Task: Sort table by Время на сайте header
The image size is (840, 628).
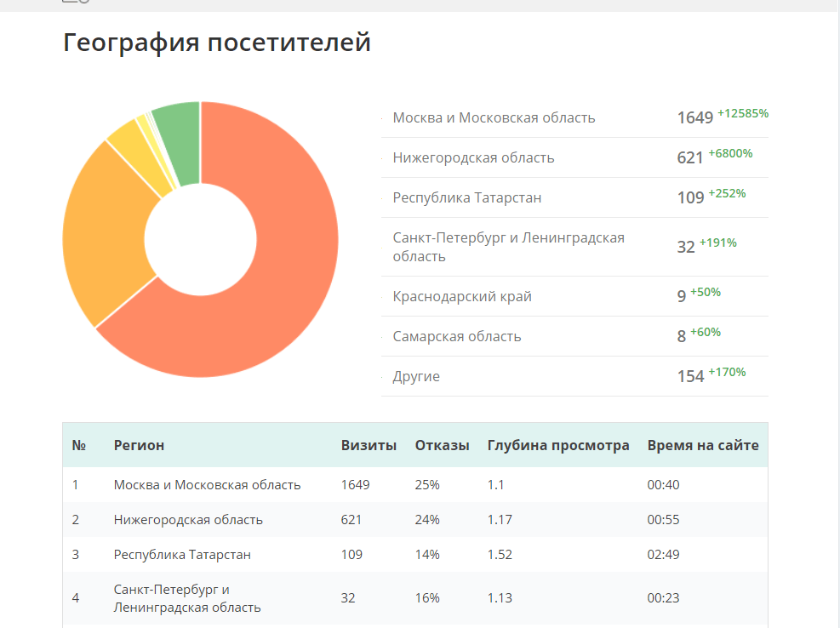Action: (703, 445)
